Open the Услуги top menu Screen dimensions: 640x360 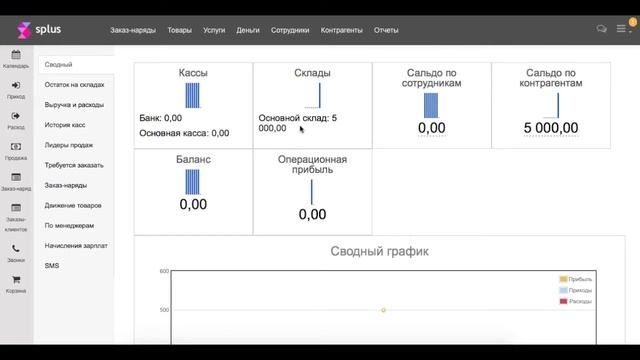click(214, 30)
